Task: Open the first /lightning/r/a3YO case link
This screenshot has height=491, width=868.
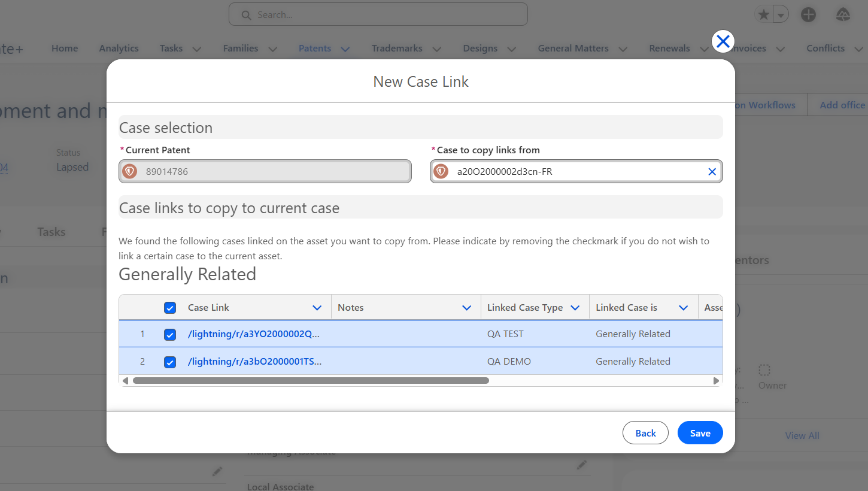Action: pos(254,334)
